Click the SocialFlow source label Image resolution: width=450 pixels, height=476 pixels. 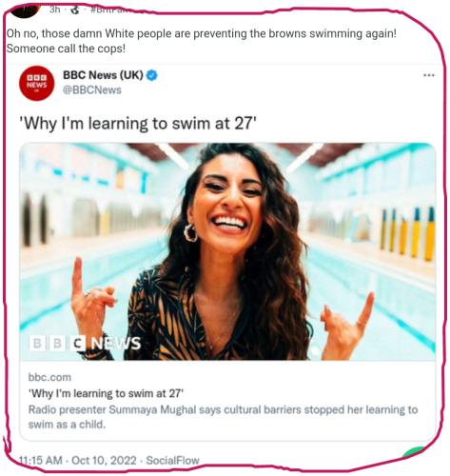pyautogui.click(x=172, y=461)
